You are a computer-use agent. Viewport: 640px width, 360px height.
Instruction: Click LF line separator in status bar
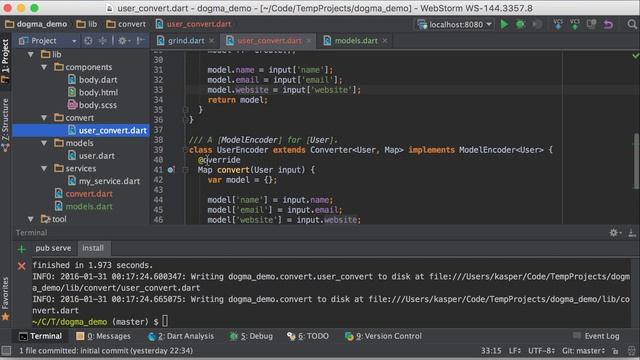[514, 351]
